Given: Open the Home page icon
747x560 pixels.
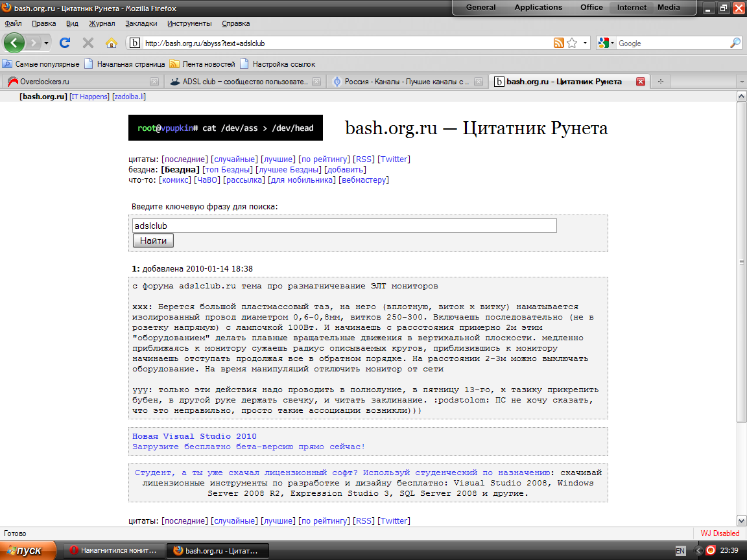Looking at the screenshot, I should tap(112, 43).
